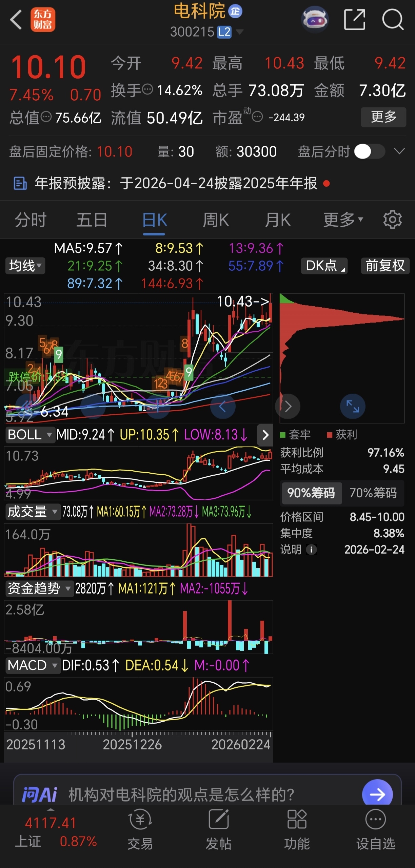
Task: Open the 成交量 indicator dropdown
Action: 33,512
